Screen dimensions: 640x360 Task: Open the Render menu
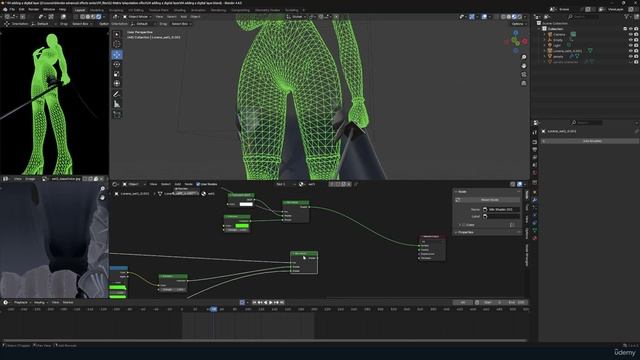click(x=33, y=9)
